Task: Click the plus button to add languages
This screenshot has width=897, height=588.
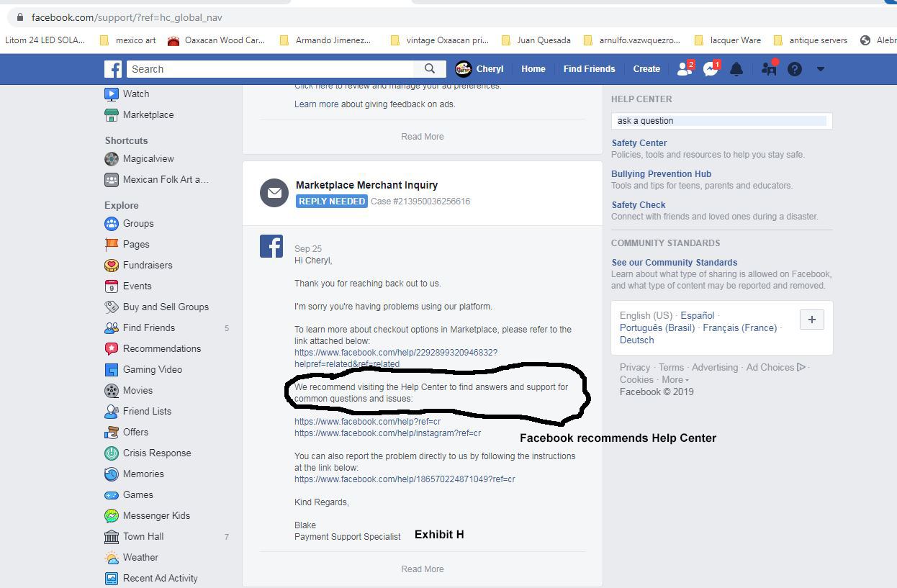Action: click(811, 320)
